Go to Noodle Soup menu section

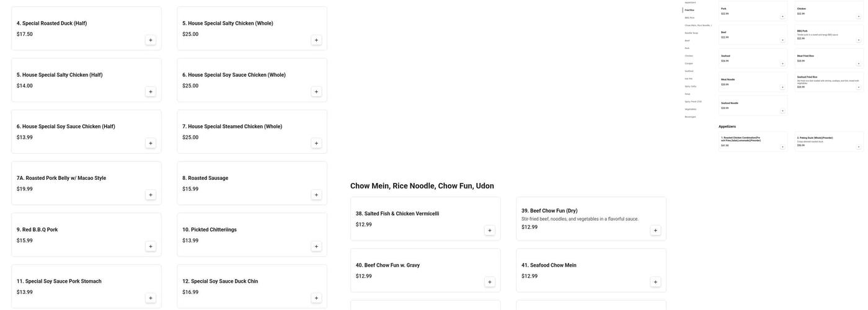[x=691, y=33]
